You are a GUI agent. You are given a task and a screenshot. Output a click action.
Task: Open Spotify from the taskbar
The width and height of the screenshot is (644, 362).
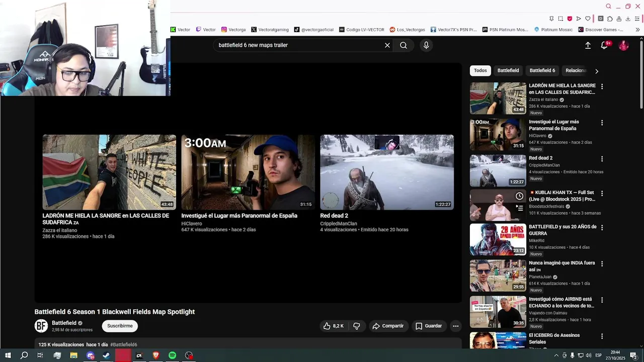pyautogui.click(x=172, y=355)
